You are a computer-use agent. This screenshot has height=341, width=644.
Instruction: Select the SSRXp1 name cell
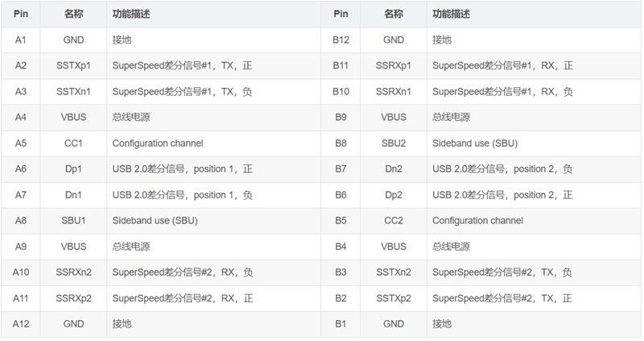coord(394,65)
